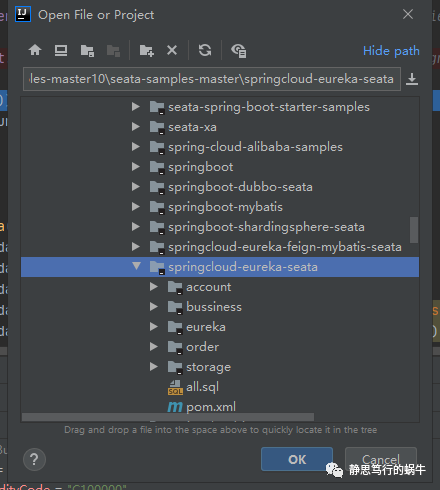Select the storage folder name

point(209,367)
